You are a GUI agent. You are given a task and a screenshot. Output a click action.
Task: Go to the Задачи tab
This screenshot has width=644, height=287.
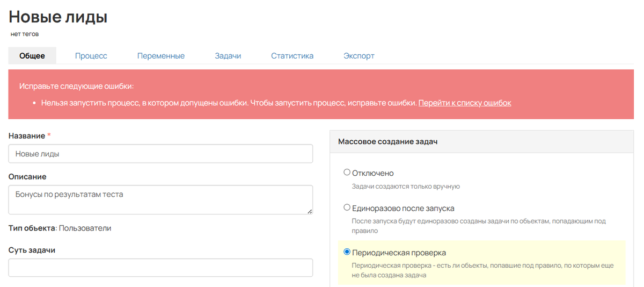click(x=228, y=56)
